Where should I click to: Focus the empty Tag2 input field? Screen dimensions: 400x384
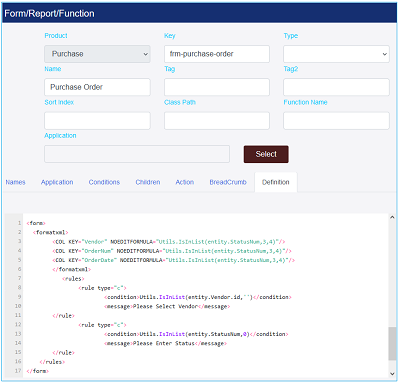point(336,87)
